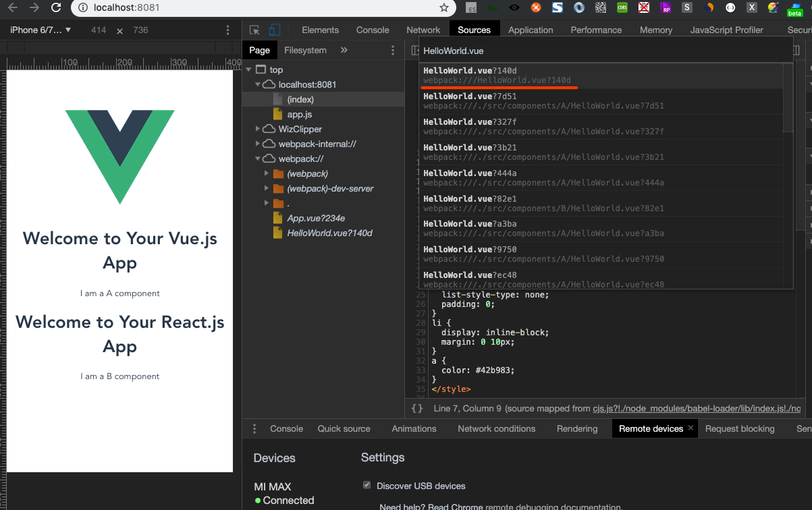Screen dimensions: 812x510
Task: Open the Performance tab
Action: 596,30
